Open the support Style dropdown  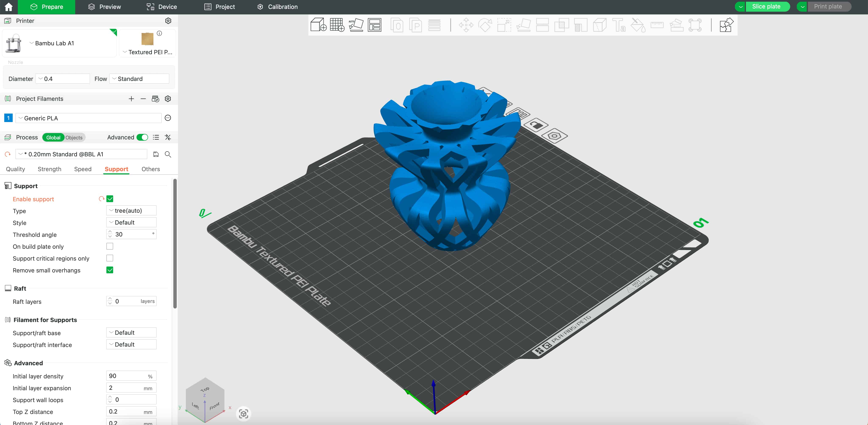pyautogui.click(x=131, y=222)
